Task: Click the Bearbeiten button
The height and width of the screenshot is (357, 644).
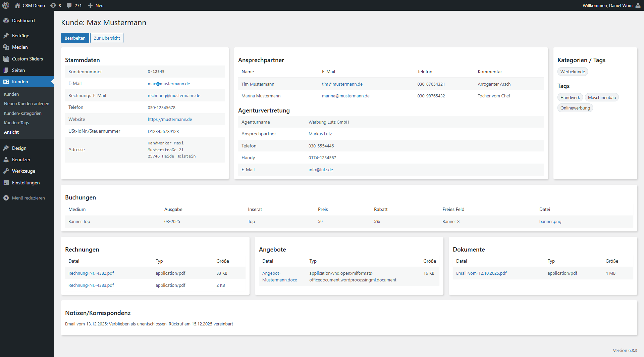Action: (75, 38)
